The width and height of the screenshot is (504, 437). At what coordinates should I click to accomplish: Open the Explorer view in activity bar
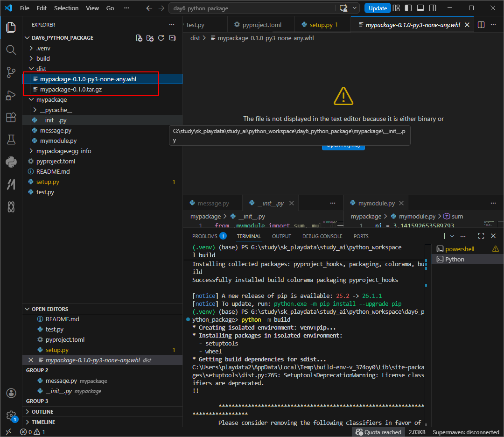click(x=11, y=28)
